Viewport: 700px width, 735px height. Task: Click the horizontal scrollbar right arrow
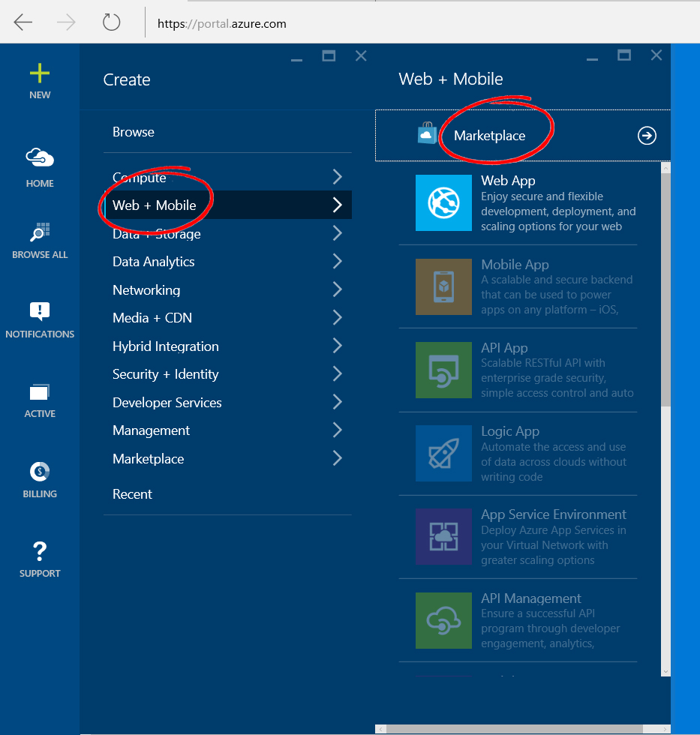coord(665,729)
